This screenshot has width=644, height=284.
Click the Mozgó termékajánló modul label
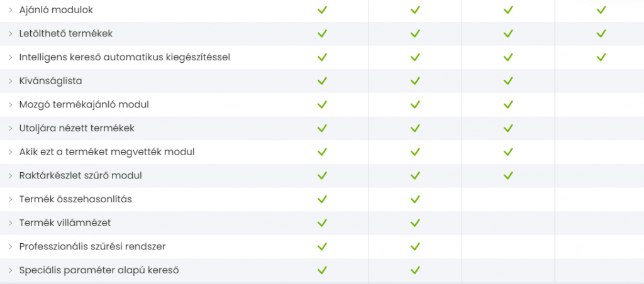84,104
